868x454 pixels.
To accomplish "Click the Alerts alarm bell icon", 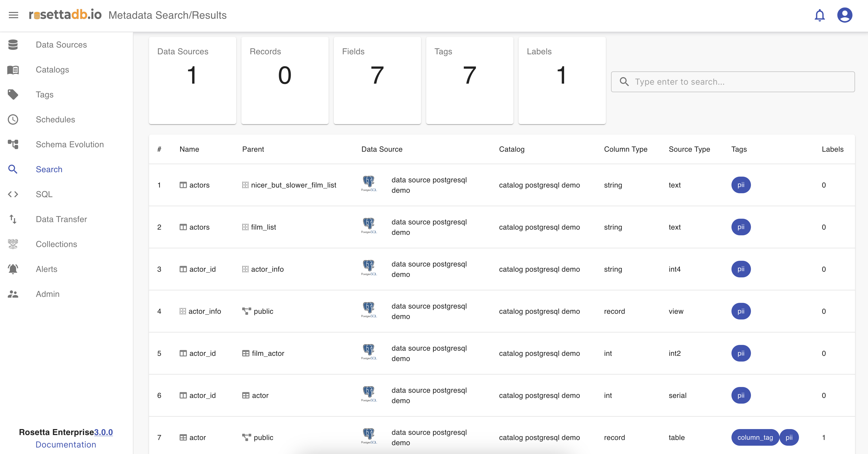I will coord(13,269).
